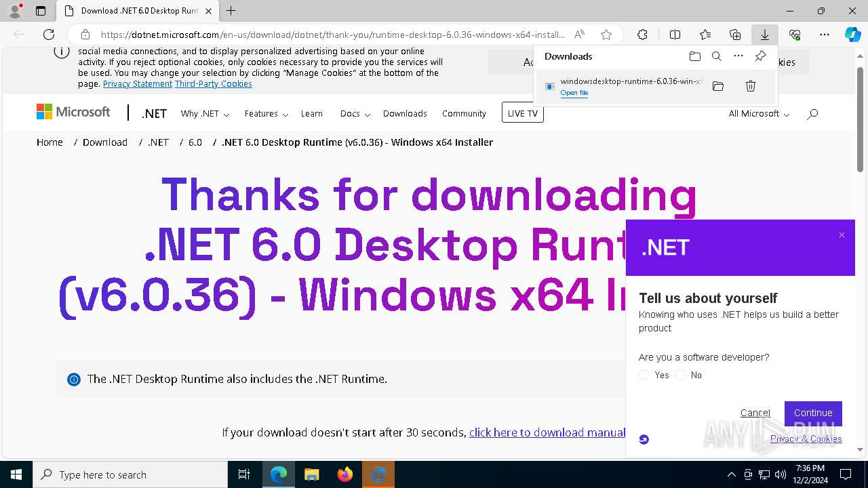This screenshot has width=868, height=488.
Task: Open the Downloads nav item
Action: pos(405,114)
